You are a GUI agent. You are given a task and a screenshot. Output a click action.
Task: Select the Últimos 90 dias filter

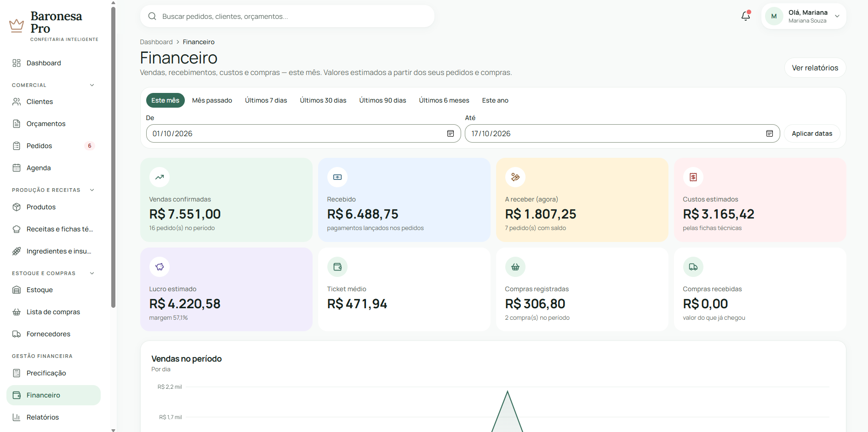[383, 100]
